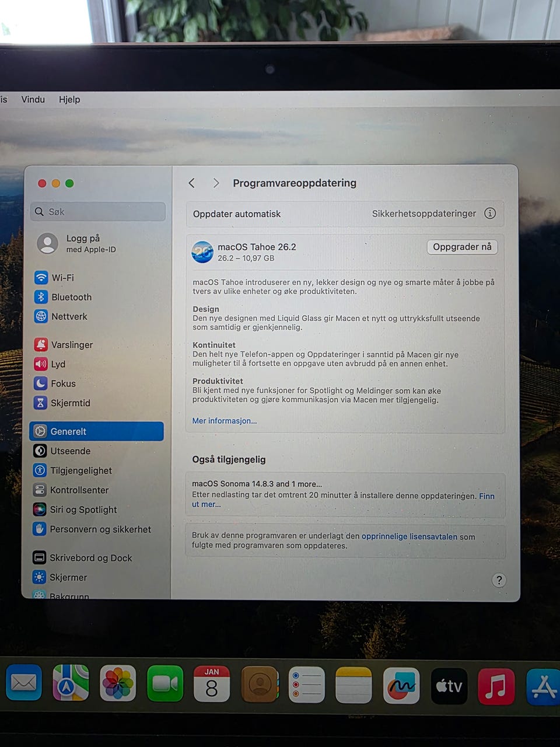Click Også tilgjengelig heading
The image size is (560, 747).
(x=229, y=459)
